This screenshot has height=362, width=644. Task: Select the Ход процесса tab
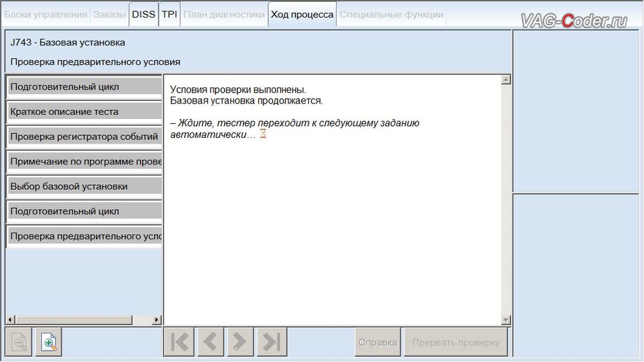(x=302, y=15)
